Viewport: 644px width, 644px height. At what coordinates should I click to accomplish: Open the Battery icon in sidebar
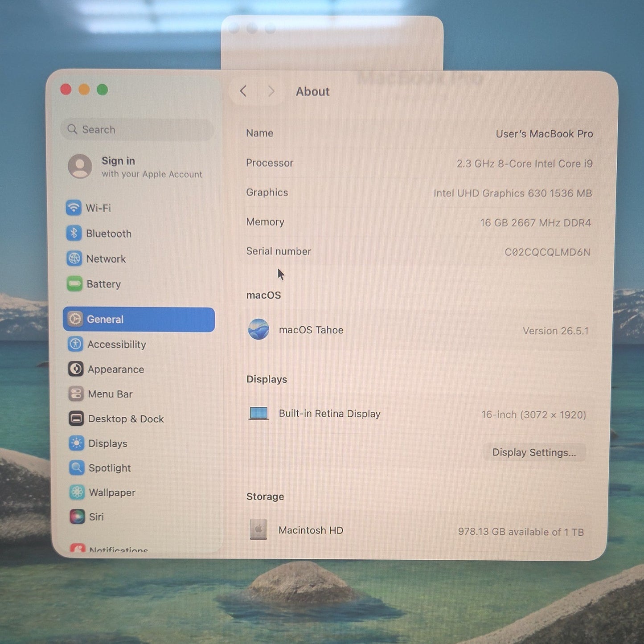click(75, 284)
